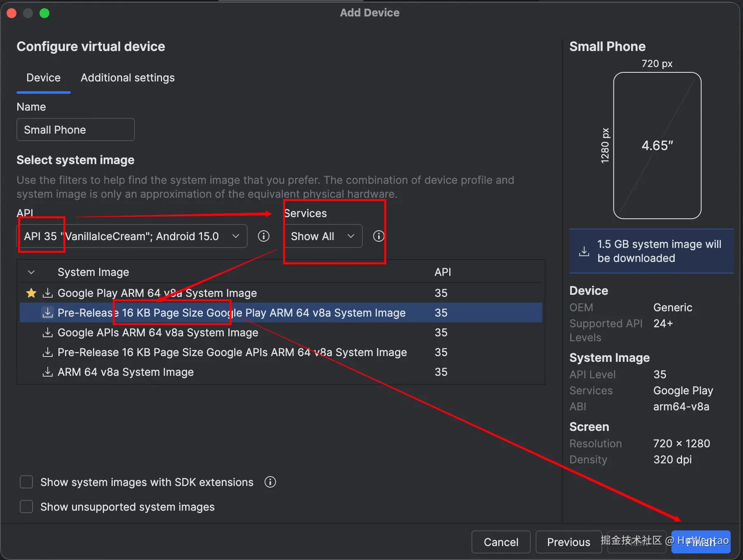
Task: Click download icon for Pre-Release Google APIs image
Action: point(48,352)
